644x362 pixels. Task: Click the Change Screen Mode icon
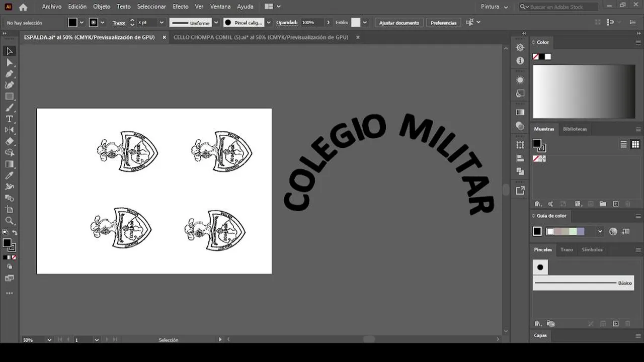click(9, 278)
